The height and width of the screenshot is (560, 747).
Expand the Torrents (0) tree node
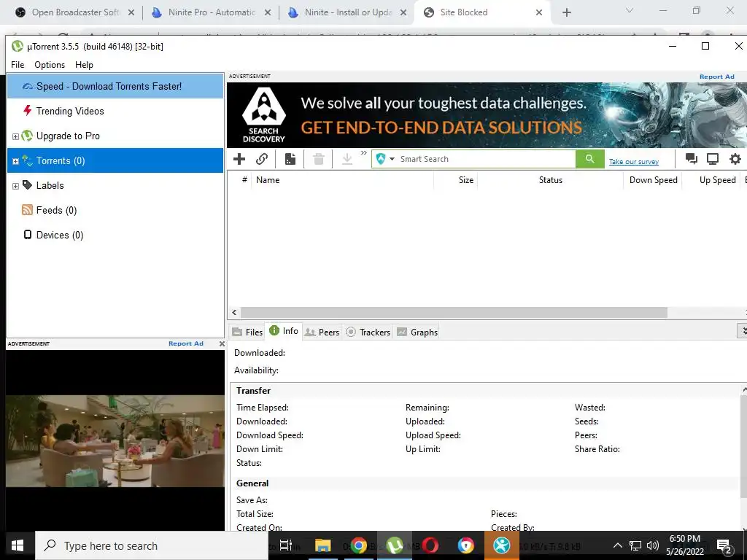tap(15, 161)
